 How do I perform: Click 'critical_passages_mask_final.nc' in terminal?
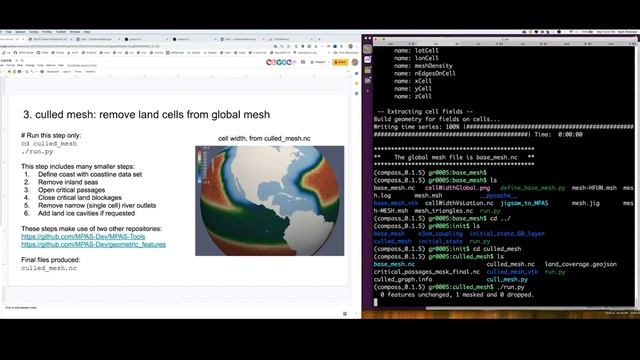(x=427, y=272)
